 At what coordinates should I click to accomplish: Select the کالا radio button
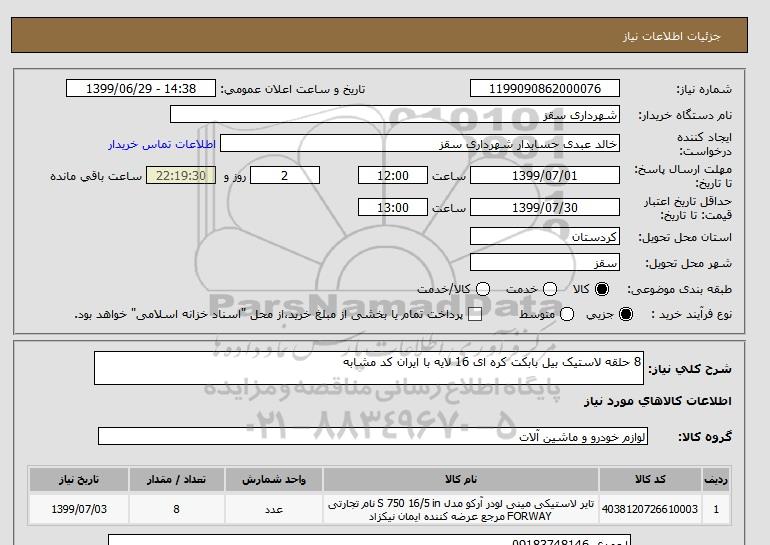(602, 289)
